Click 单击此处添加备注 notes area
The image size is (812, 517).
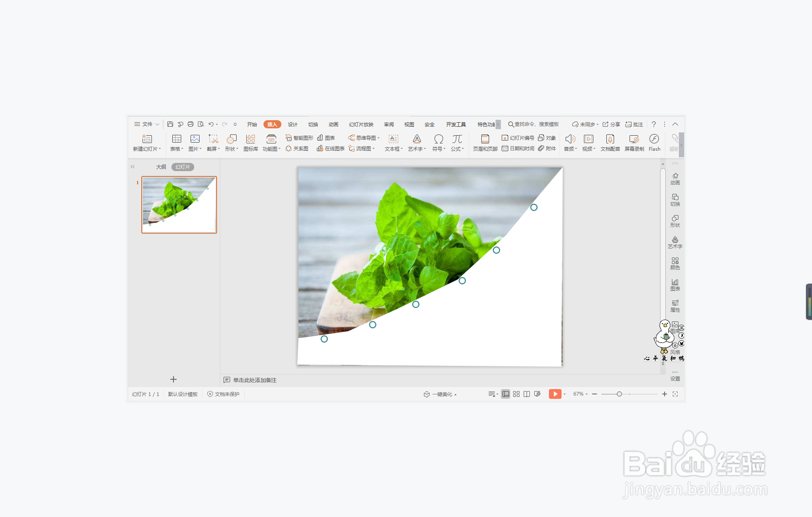(255, 380)
